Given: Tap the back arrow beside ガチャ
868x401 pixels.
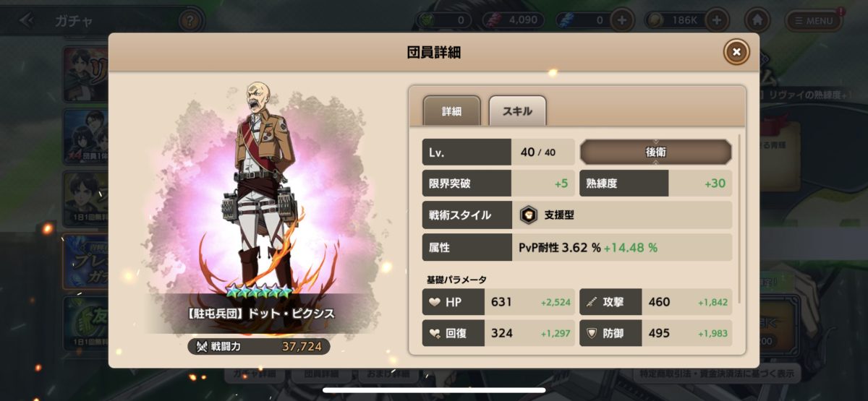Looking at the screenshot, I should pyautogui.click(x=27, y=20).
